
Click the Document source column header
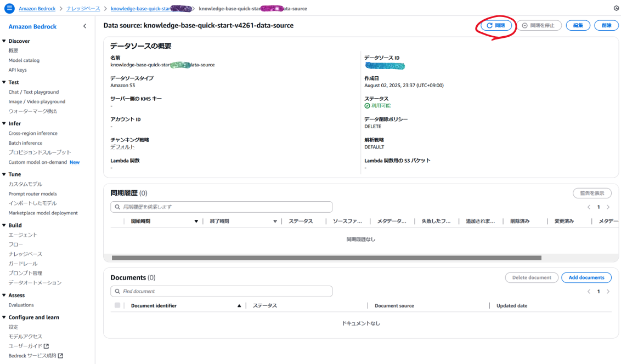point(394,305)
